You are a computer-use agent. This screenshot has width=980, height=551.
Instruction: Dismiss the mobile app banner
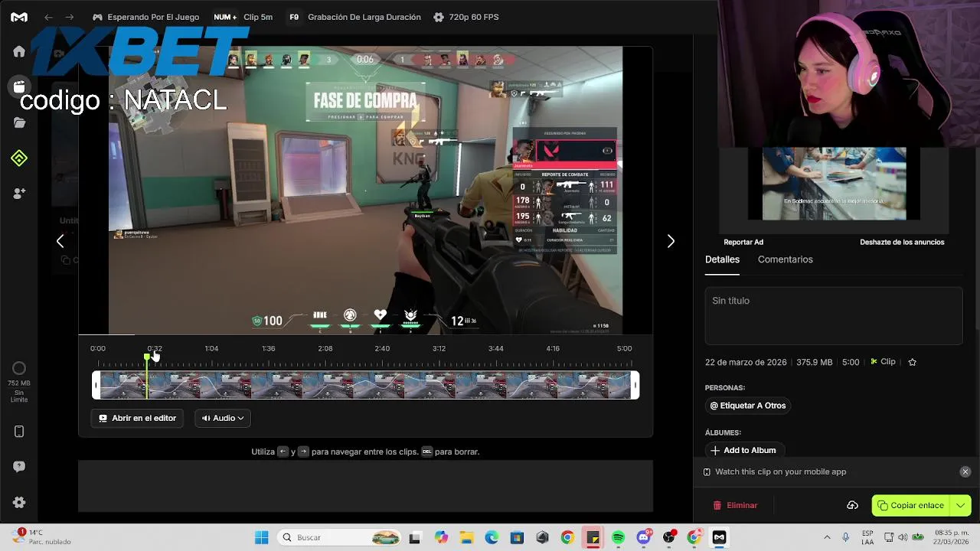[965, 471]
